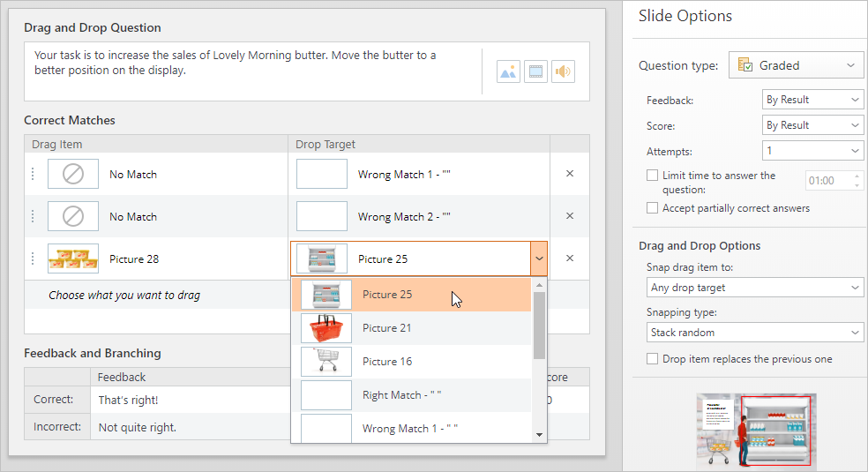Click Choose what you want to drag
This screenshot has width=868, height=472.
124,296
